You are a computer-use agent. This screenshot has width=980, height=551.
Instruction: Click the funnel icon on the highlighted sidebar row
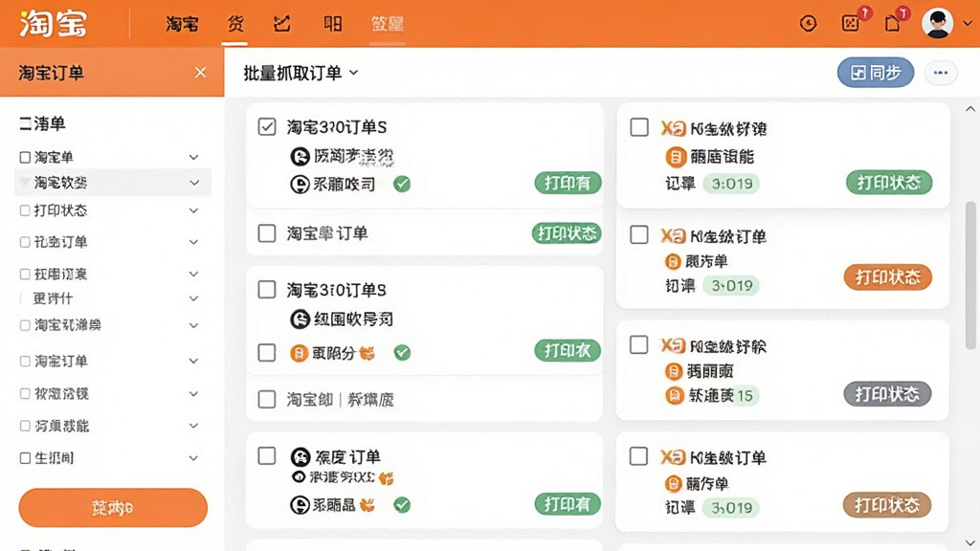pyautogui.click(x=24, y=183)
